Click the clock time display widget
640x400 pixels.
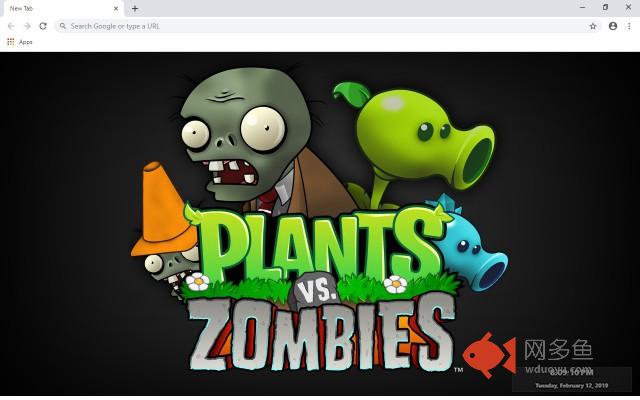[572, 373]
